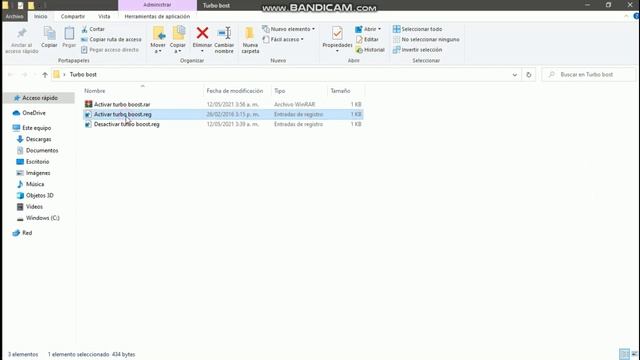Image resolution: width=640 pixels, height=360 pixels.
Task: Open the Copiar a dropdown
Action: [x=178, y=40]
